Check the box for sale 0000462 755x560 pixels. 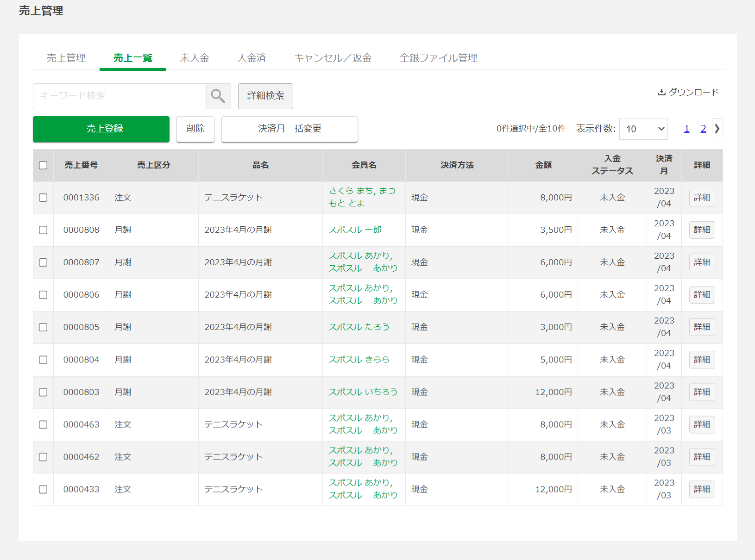click(x=43, y=457)
